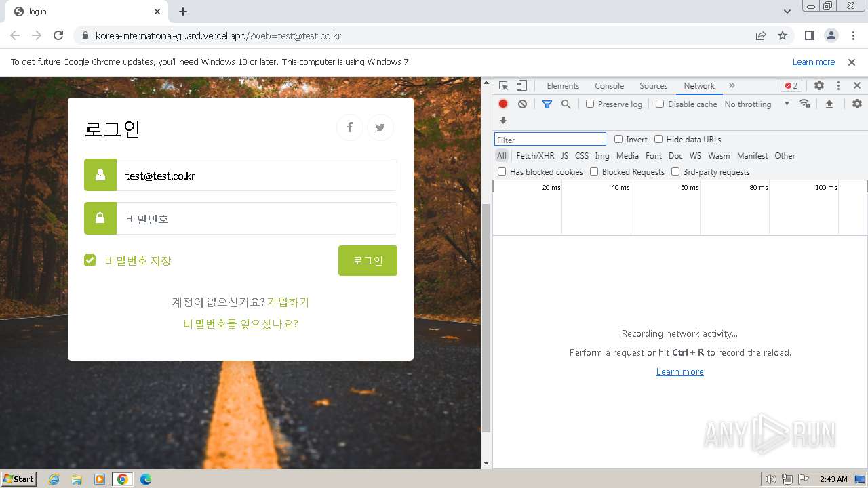Open network settings gear icon
Image resolution: width=868 pixels, height=488 pixels.
click(857, 104)
